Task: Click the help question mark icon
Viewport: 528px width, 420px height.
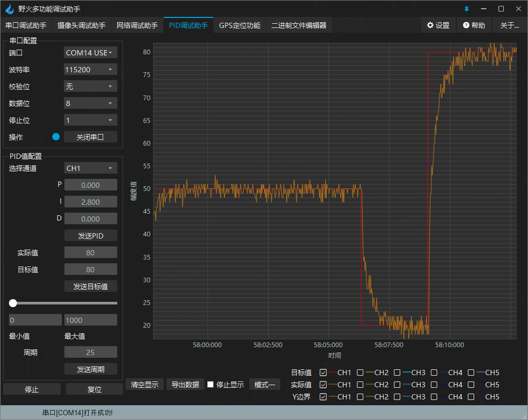Action: pos(466,25)
